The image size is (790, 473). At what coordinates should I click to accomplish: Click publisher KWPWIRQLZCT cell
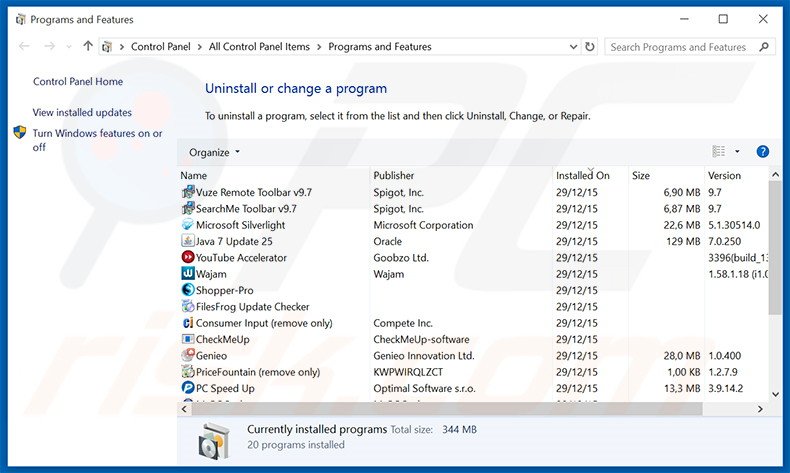[x=408, y=372]
